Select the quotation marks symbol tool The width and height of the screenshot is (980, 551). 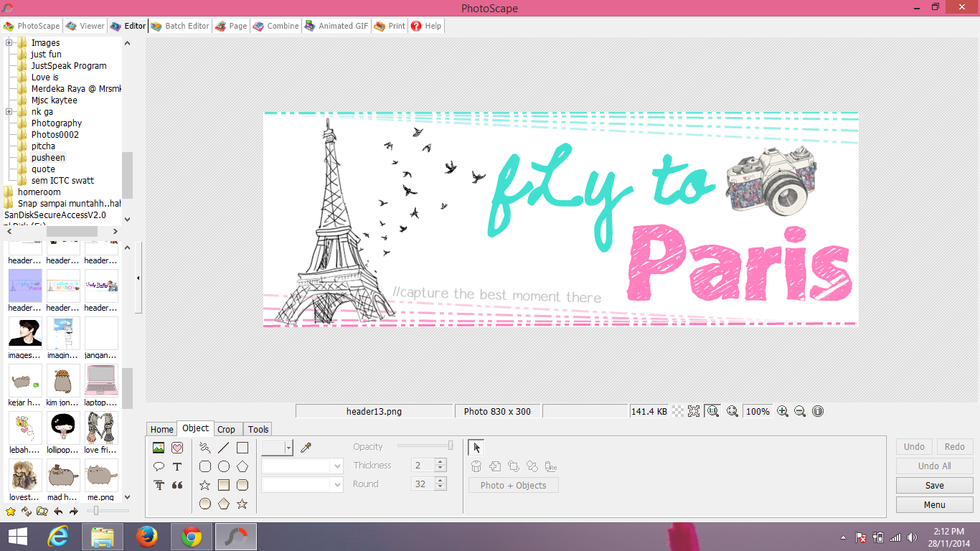pos(177,485)
